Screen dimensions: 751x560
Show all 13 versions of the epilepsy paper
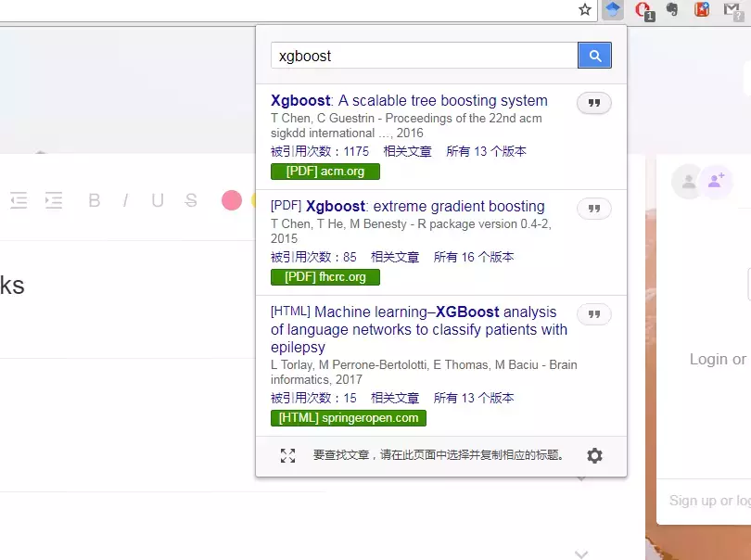coord(474,398)
